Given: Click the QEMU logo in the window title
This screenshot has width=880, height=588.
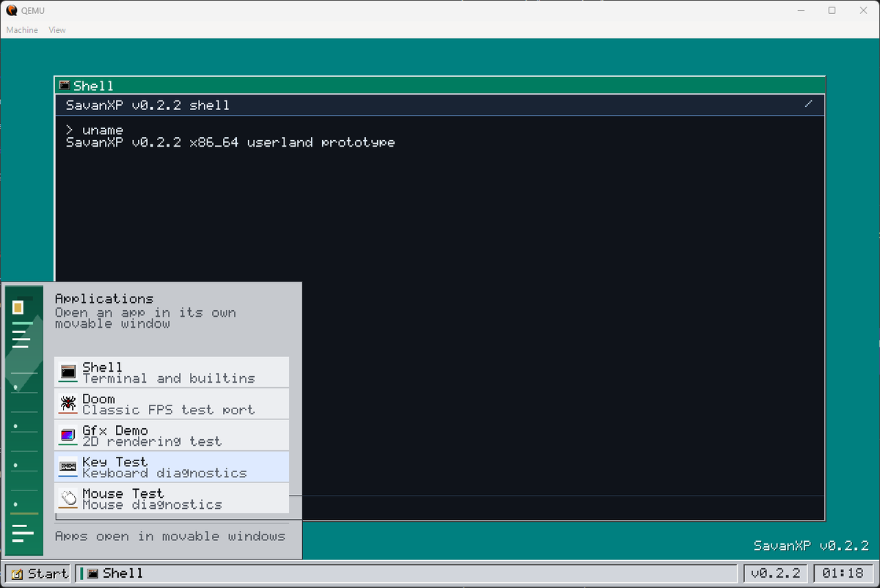Looking at the screenshot, I should point(12,10).
